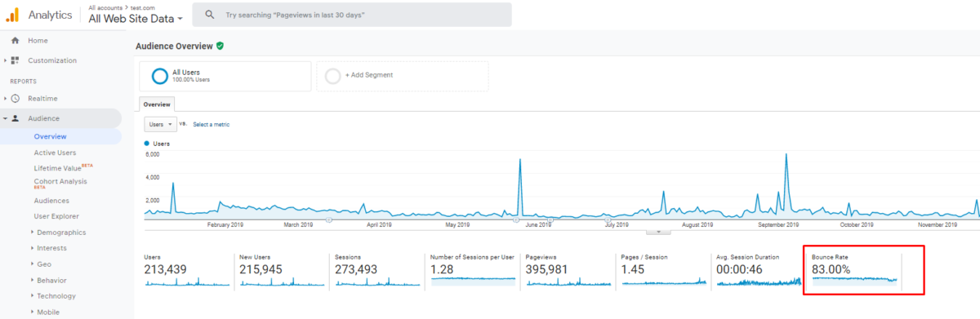
Task: Select the Overview tab above chart
Action: 157,104
